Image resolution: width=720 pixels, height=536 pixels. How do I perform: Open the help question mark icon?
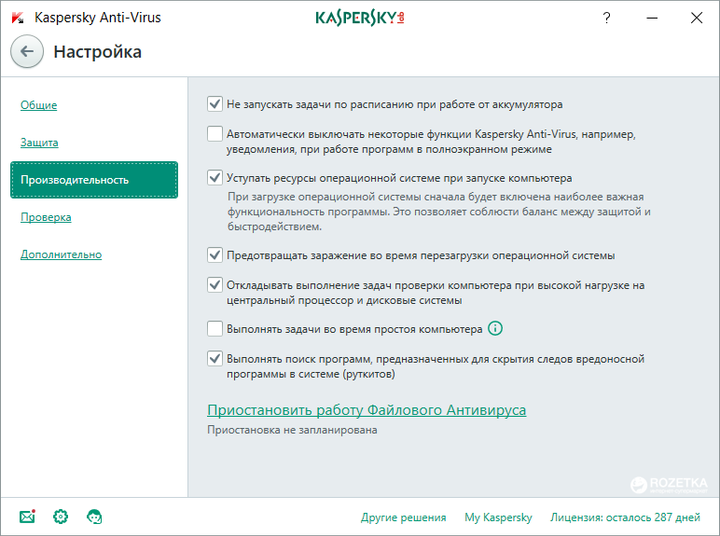(607, 18)
